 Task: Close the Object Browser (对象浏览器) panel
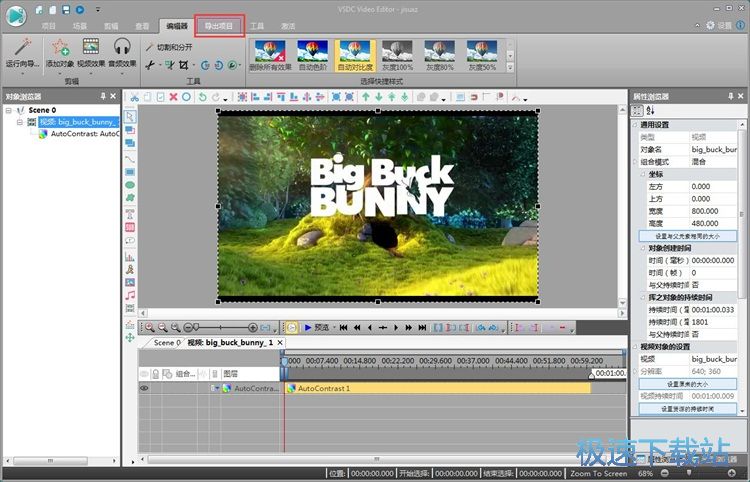(x=113, y=96)
